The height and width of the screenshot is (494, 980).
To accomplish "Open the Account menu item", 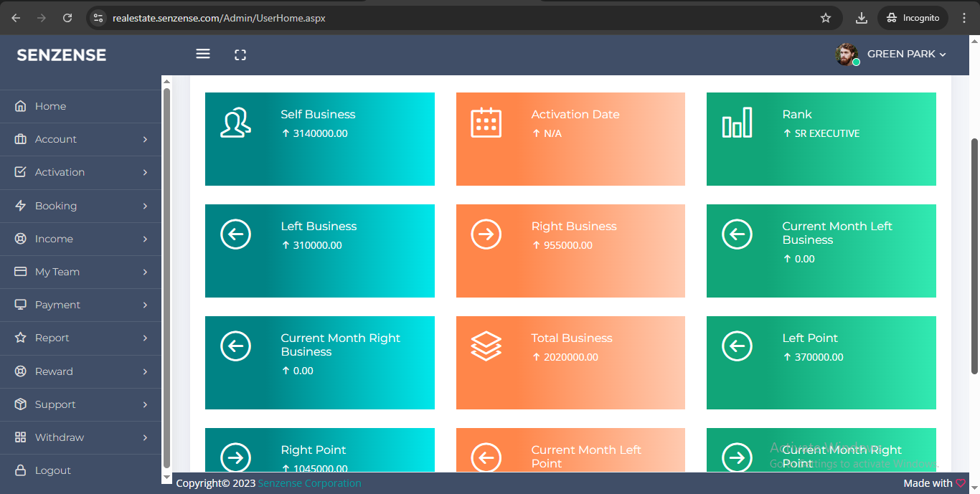I will tap(80, 139).
